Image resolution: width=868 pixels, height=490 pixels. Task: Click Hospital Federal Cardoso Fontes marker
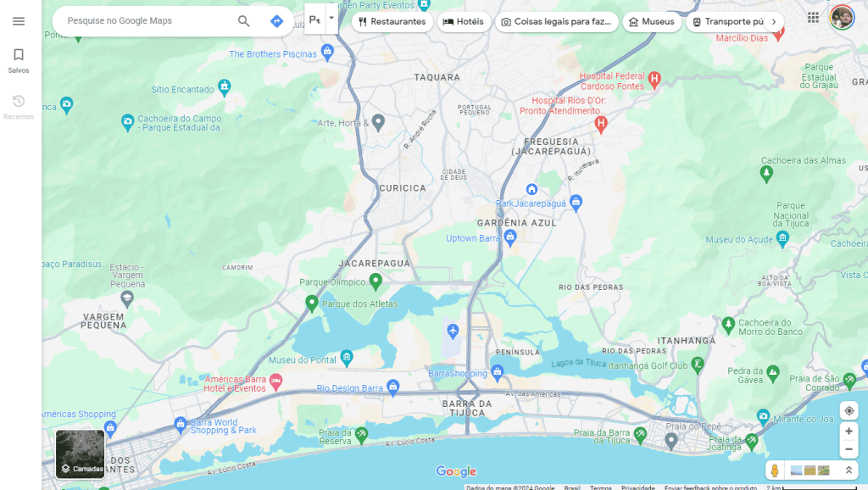[654, 79]
